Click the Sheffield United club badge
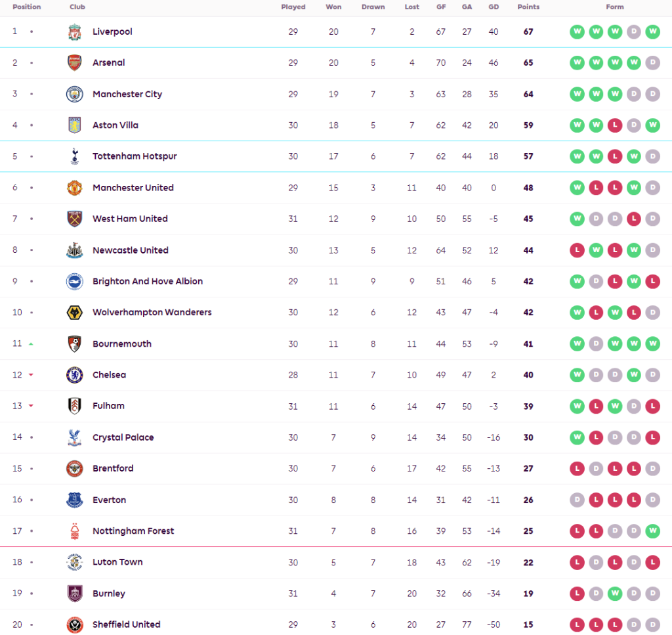This screenshot has height=635, width=672. 74,624
